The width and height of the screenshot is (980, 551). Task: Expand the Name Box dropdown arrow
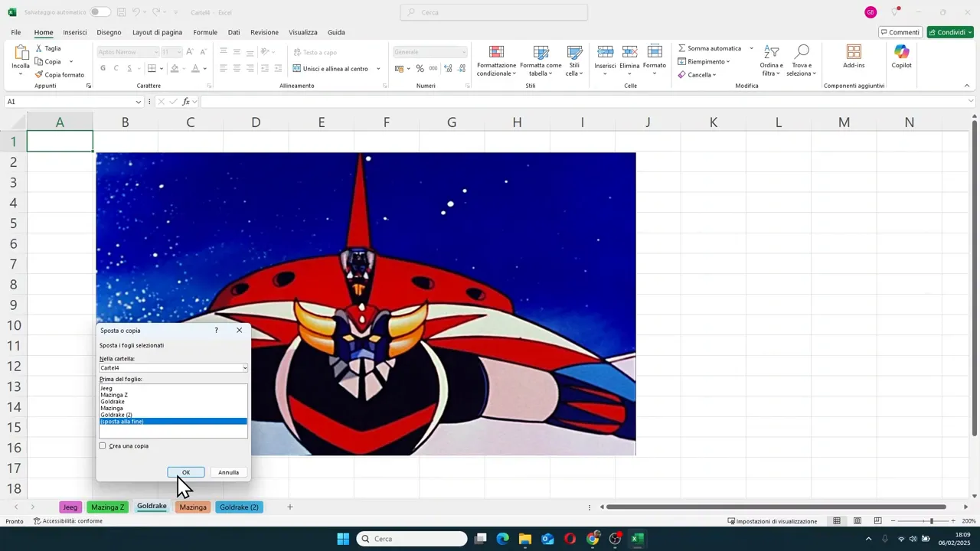(x=139, y=102)
